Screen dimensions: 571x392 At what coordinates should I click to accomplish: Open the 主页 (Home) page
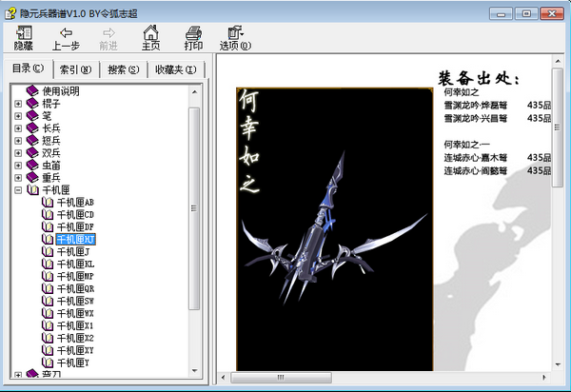tap(150, 38)
